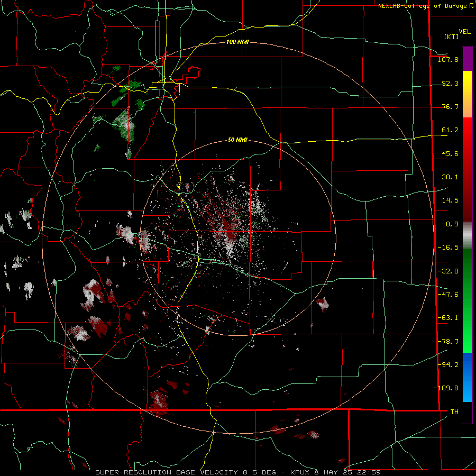
Task: Click the 50 NMI range ring label
Action: click(237, 140)
